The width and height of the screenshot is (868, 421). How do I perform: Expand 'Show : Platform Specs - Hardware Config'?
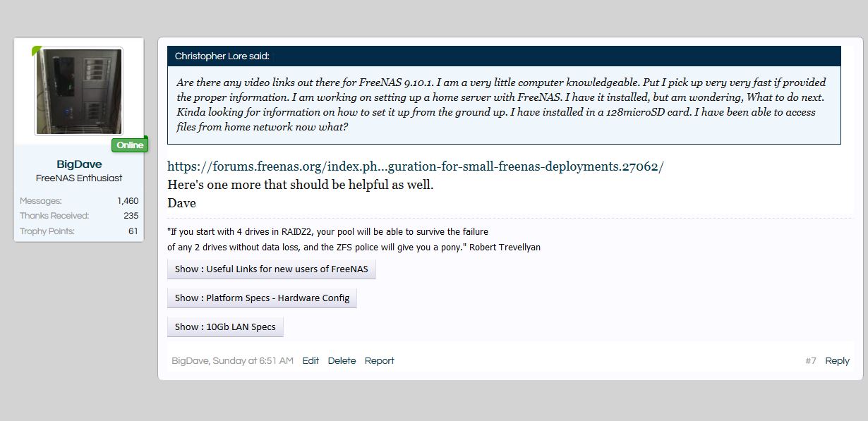(x=262, y=298)
